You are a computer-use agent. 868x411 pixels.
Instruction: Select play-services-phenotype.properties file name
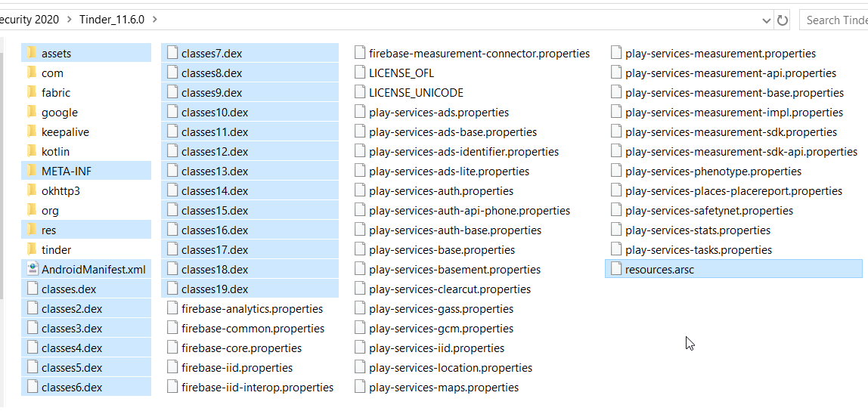click(x=714, y=171)
